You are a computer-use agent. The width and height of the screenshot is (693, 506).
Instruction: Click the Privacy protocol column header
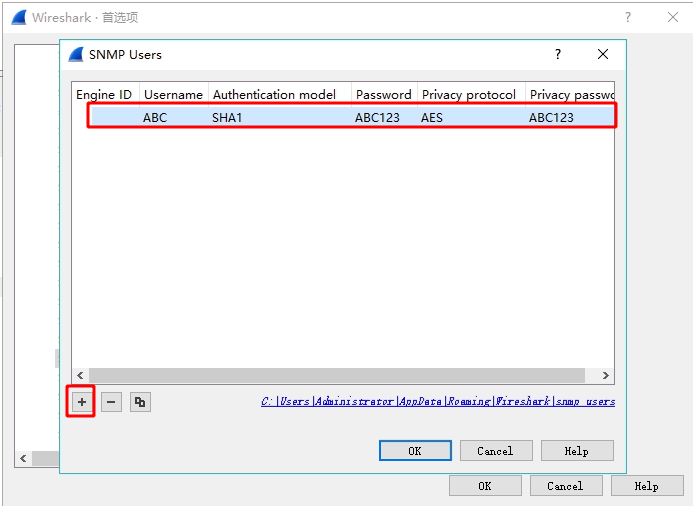coord(471,95)
